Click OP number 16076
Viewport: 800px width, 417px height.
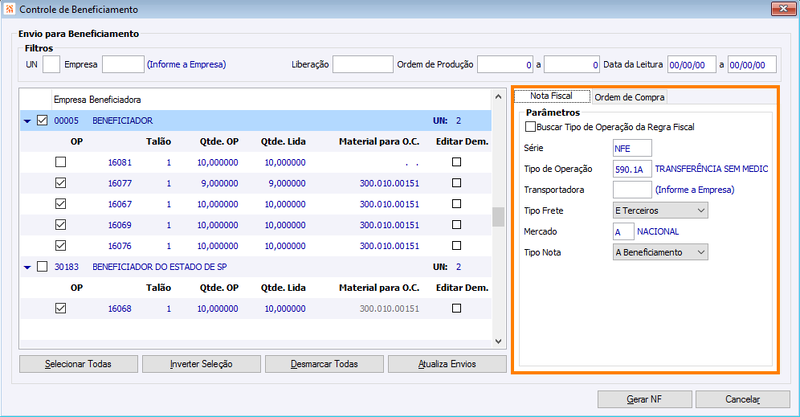119,246
